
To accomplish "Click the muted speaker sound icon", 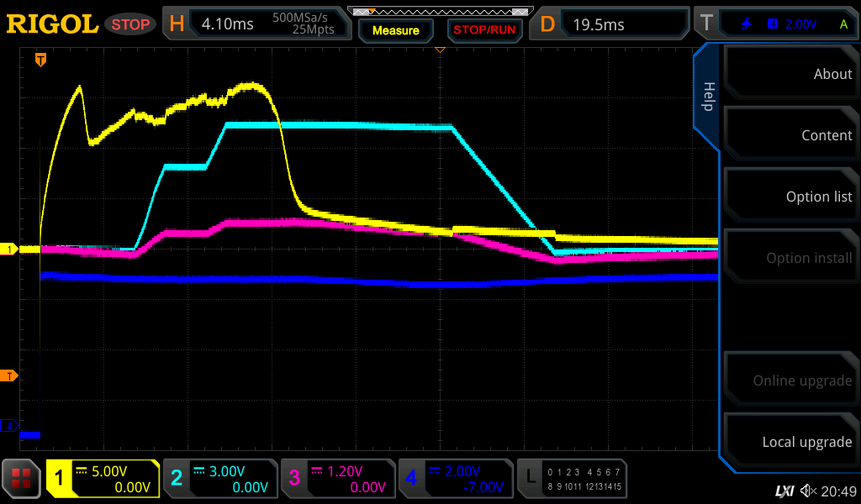I will pos(808,491).
